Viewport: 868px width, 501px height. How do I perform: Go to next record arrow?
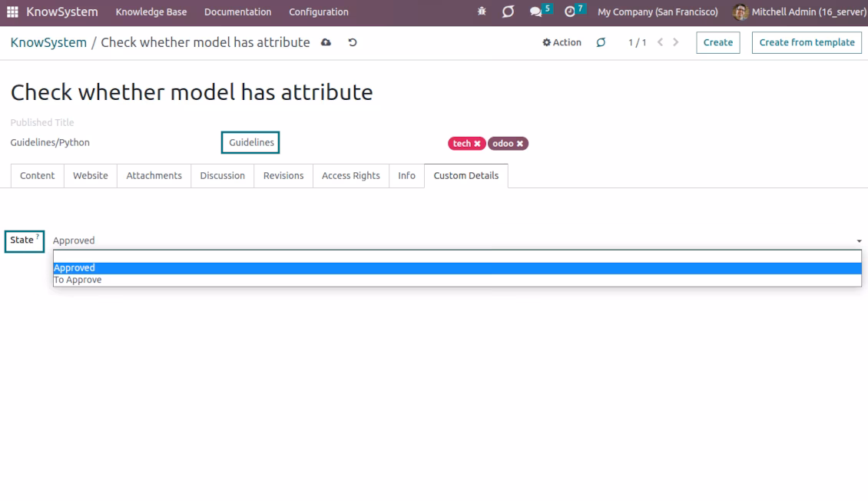[x=676, y=42]
